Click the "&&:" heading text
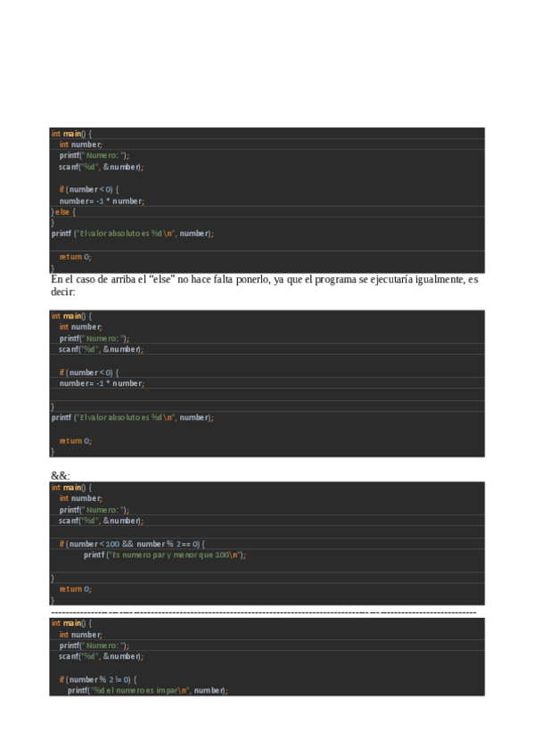534x756 pixels. click(x=61, y=476)
